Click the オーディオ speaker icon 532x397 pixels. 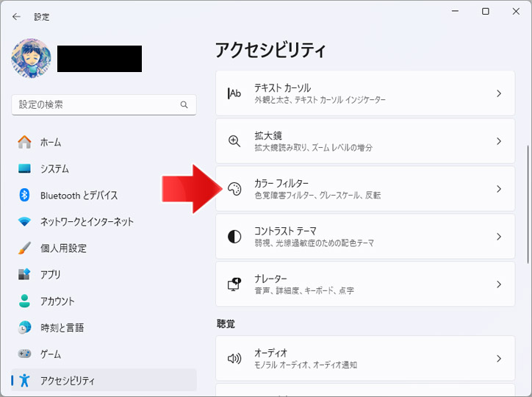click(234, 358)
